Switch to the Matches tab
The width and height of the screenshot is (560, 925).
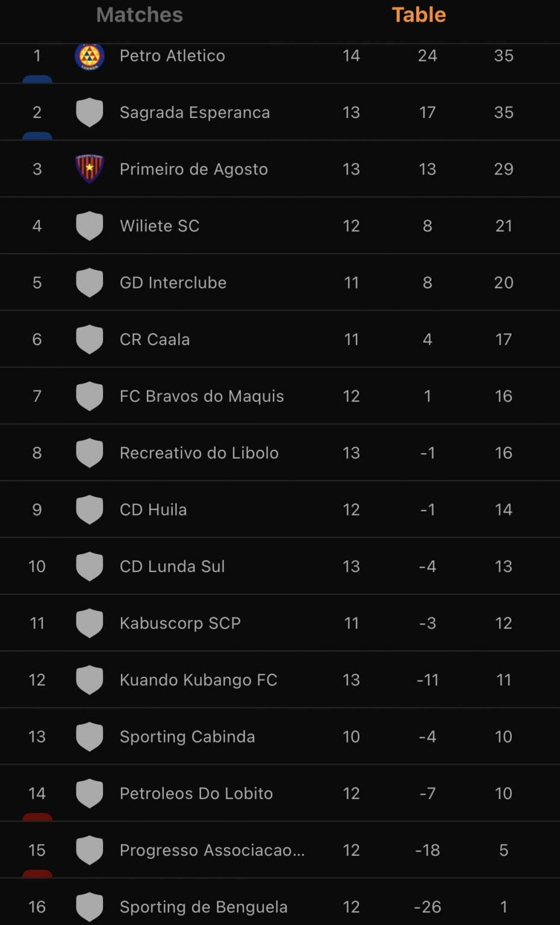(x=139, y=15)
